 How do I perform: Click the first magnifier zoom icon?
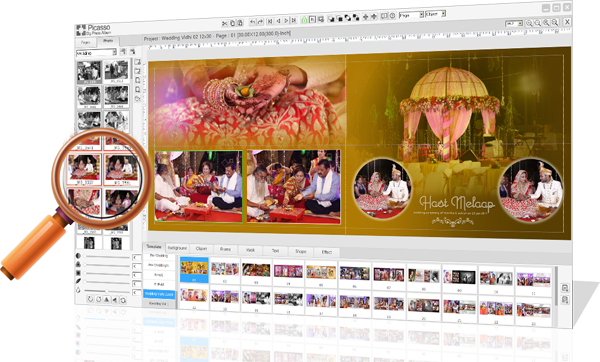529,23
